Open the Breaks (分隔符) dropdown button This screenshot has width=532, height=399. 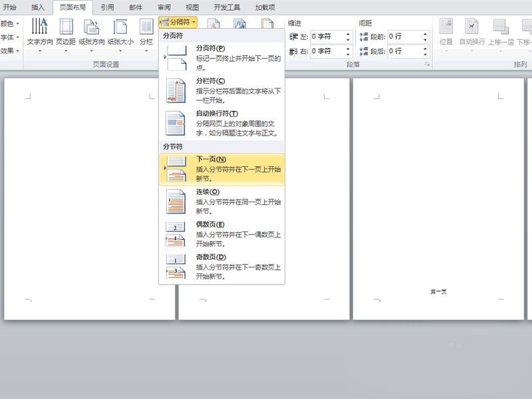click(x=178, y=23)
